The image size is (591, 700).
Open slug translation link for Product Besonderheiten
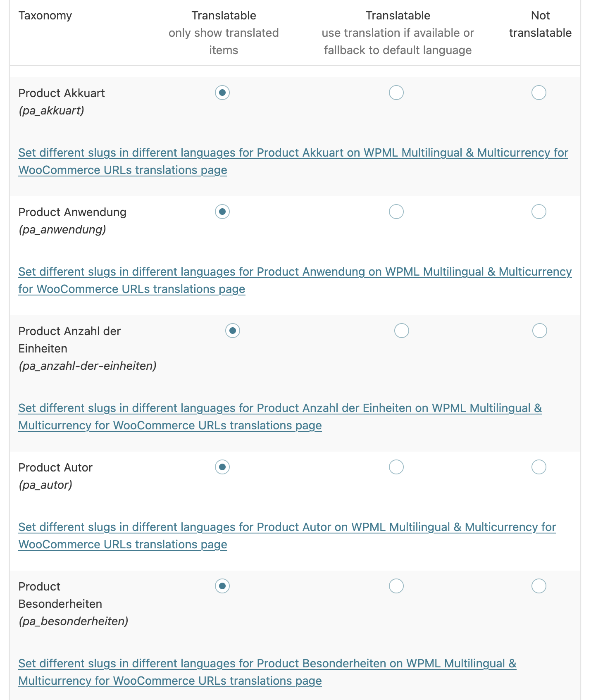click(267, 664)
